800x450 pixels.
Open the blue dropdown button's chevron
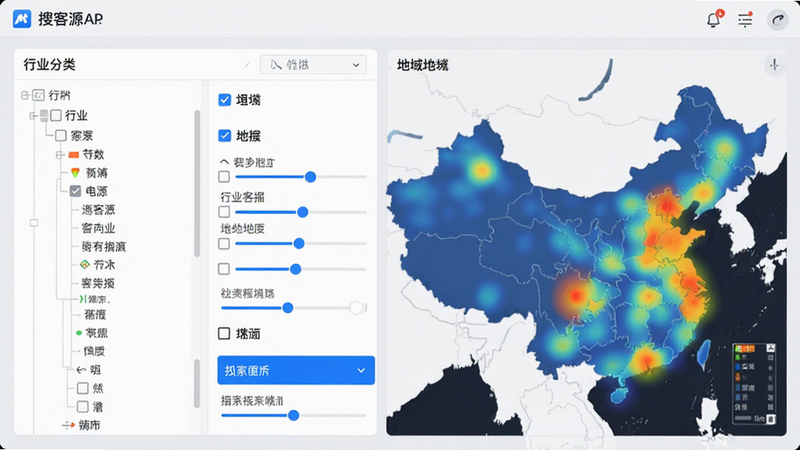pos(361,370)
